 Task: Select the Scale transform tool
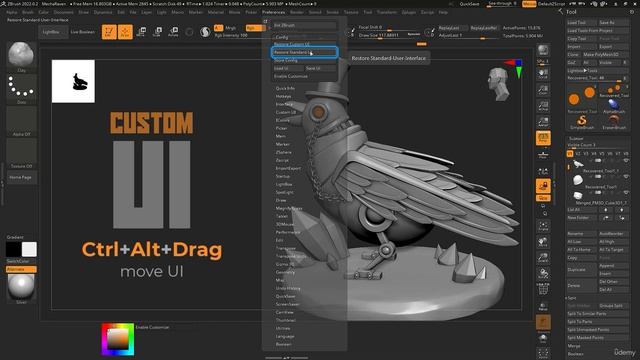pyautogui.click(x=157, y=32)
